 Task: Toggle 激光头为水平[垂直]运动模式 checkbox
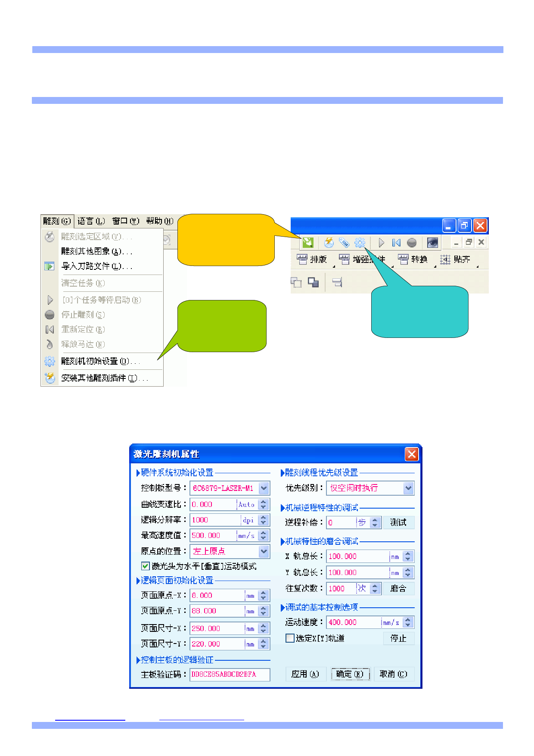(x=146, y=566)
